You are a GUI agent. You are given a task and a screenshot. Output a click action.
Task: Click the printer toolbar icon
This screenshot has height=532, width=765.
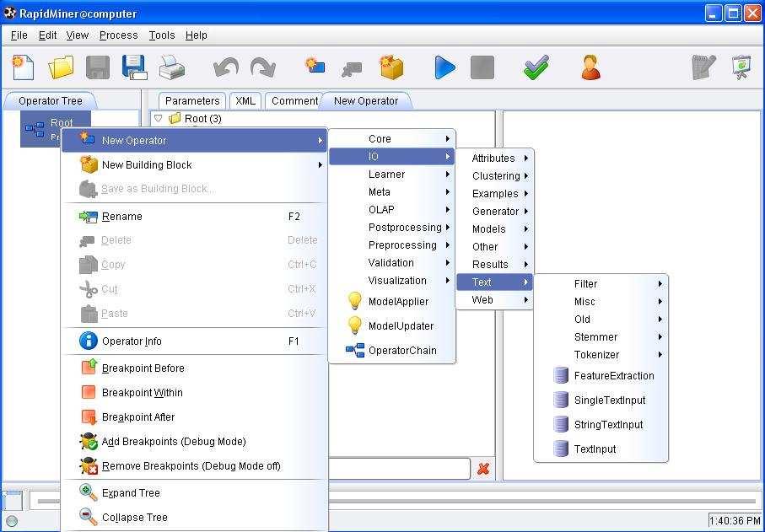pos(172,67)
